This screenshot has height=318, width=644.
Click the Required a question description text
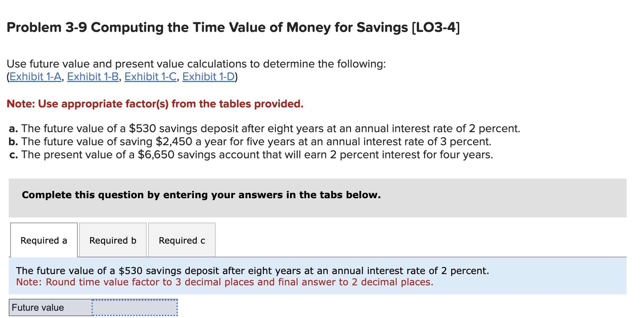click(x=253, y=270)
